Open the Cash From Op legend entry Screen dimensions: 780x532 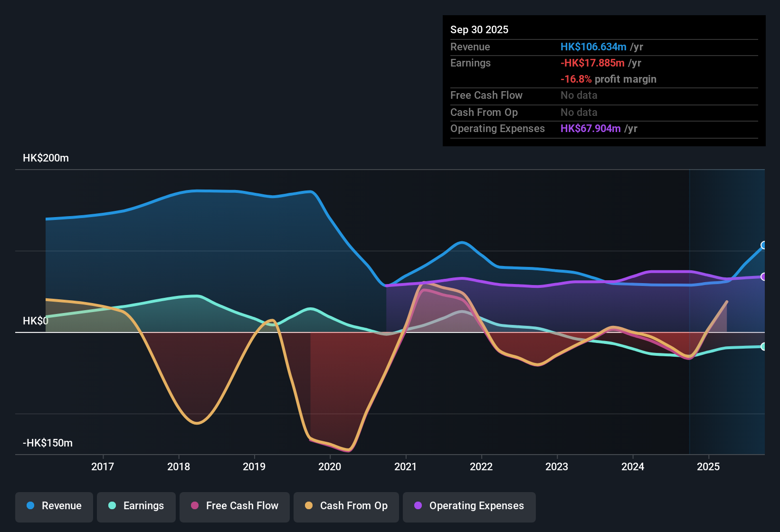coord(346,506)
